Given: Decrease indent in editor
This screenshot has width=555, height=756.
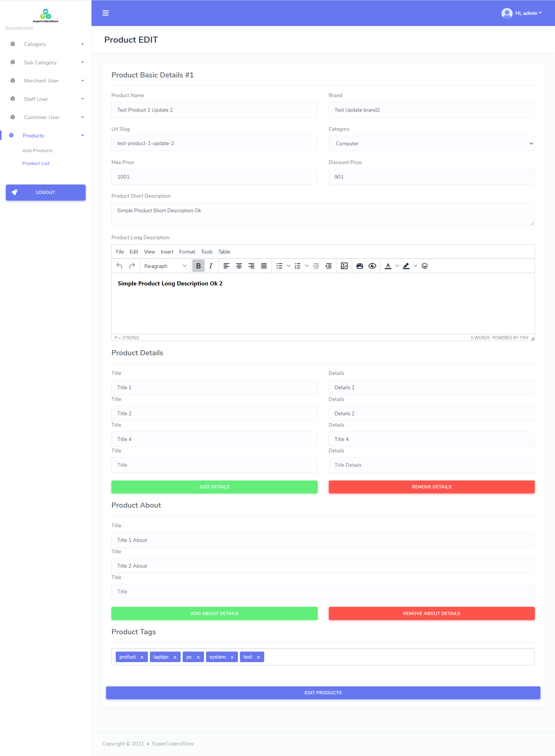Looking at the screenshot, I should [316, 266].
